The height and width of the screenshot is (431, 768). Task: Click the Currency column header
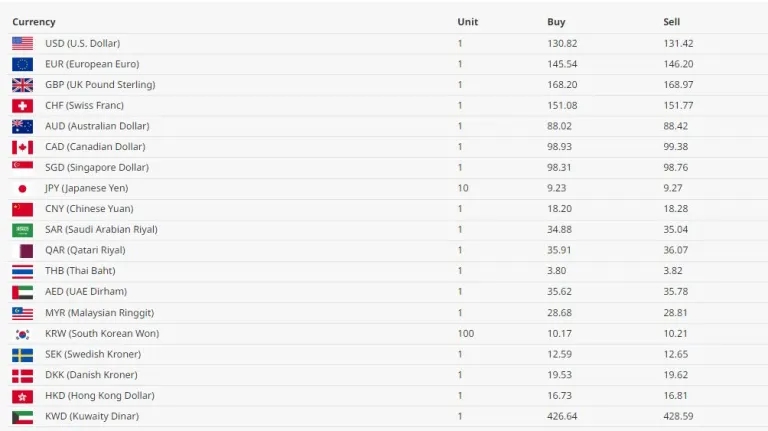coord(34,22)
